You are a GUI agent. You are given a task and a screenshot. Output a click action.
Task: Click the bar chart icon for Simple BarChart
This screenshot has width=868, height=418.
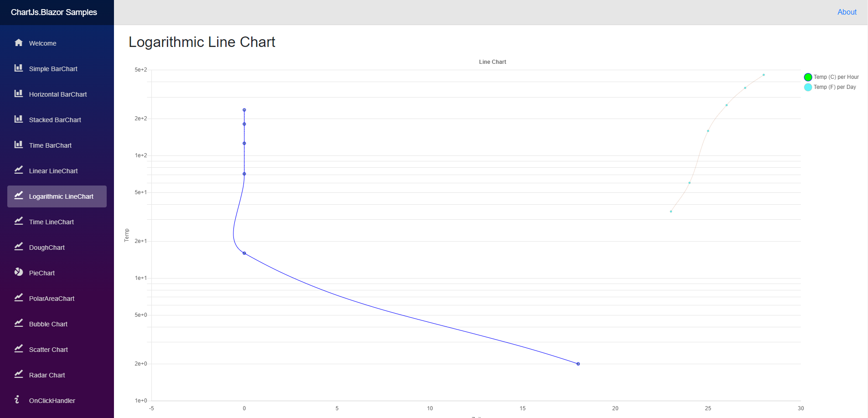tap(19, 68)
